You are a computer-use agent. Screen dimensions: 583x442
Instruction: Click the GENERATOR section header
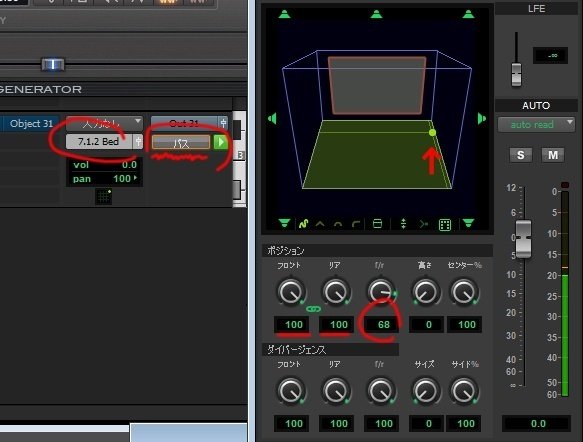coord(41,89)
